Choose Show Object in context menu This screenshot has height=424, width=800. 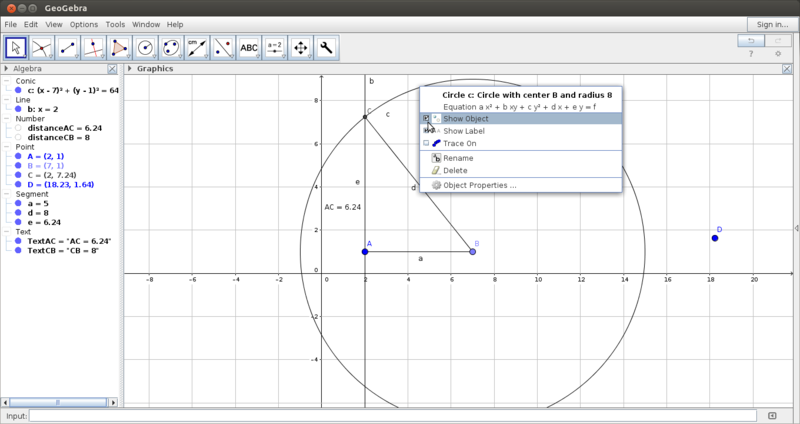tap(520, 119)
